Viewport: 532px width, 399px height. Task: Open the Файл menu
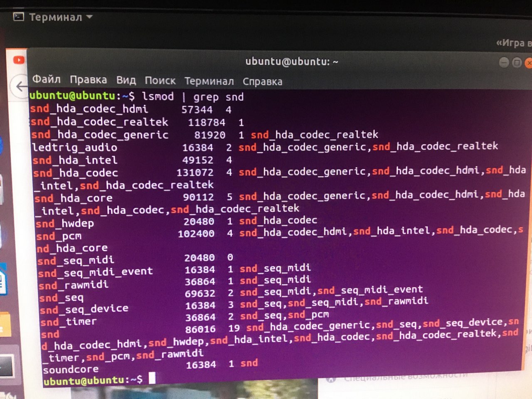click(x=47, y=79)
